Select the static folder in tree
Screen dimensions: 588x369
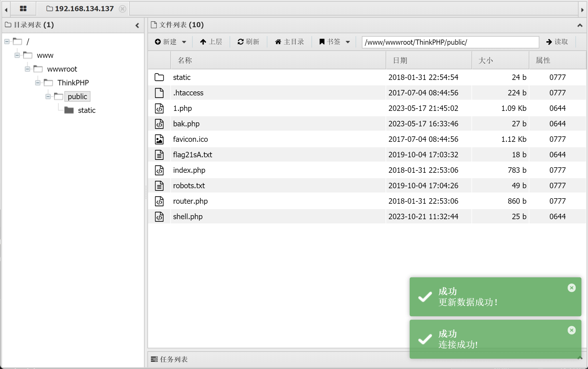click(86, 110)
